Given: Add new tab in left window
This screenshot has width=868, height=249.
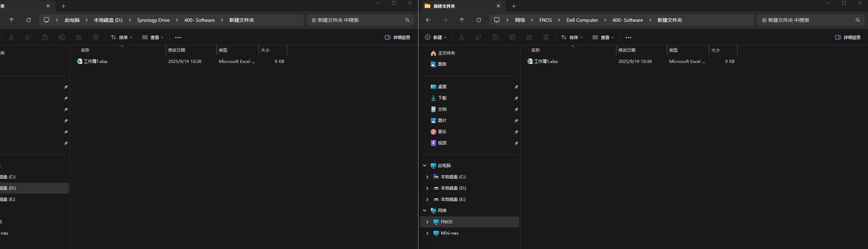Looking at the screenshot, I should tap(64, 6).
